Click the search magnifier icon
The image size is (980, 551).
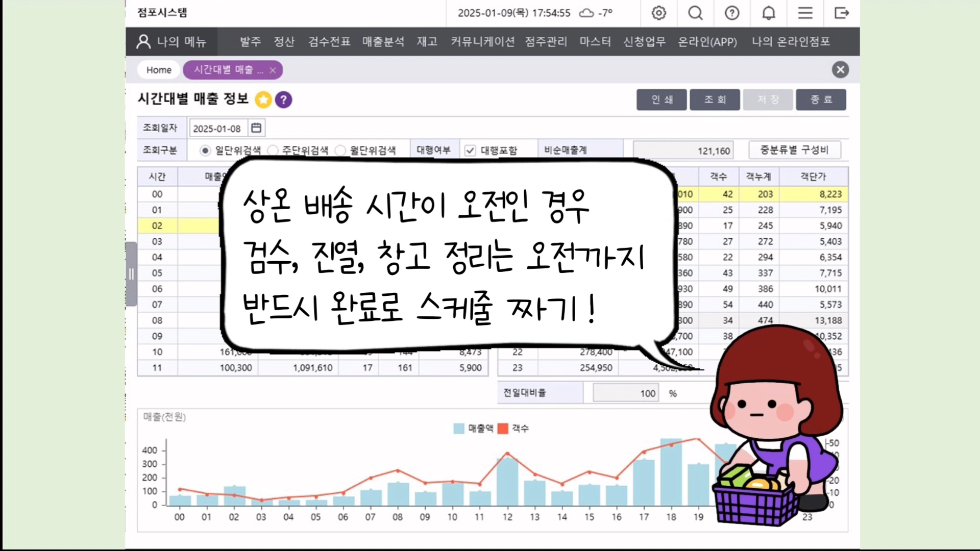point(695,13)
